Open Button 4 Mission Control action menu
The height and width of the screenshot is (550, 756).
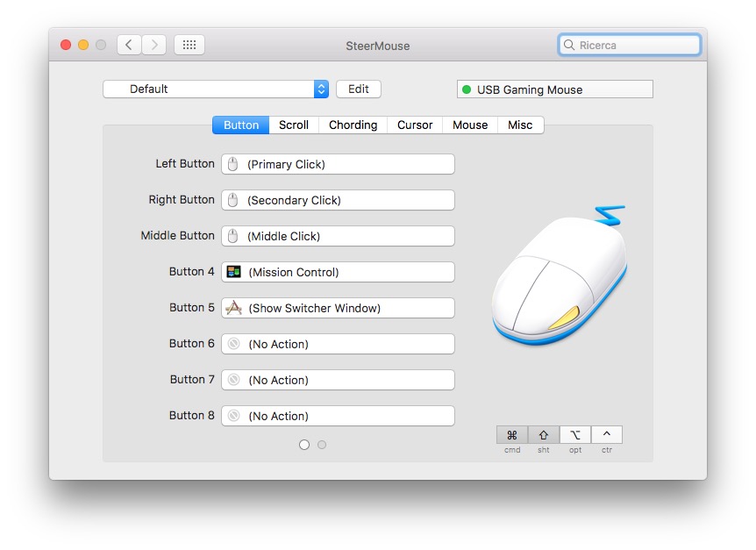point(338,272)
